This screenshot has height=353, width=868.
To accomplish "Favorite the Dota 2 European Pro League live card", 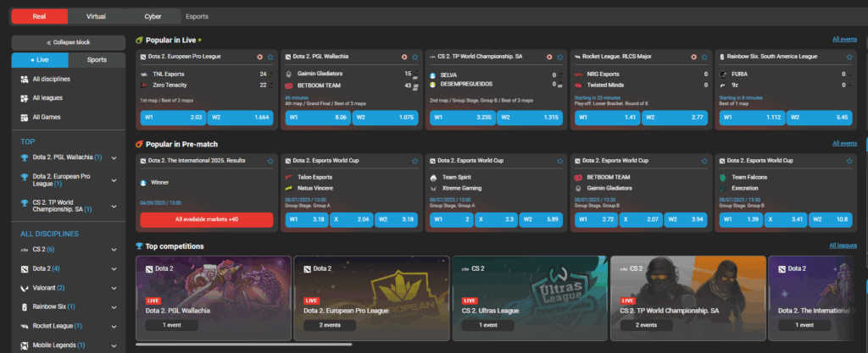I will pyautogui.click(x=270, y=57).
